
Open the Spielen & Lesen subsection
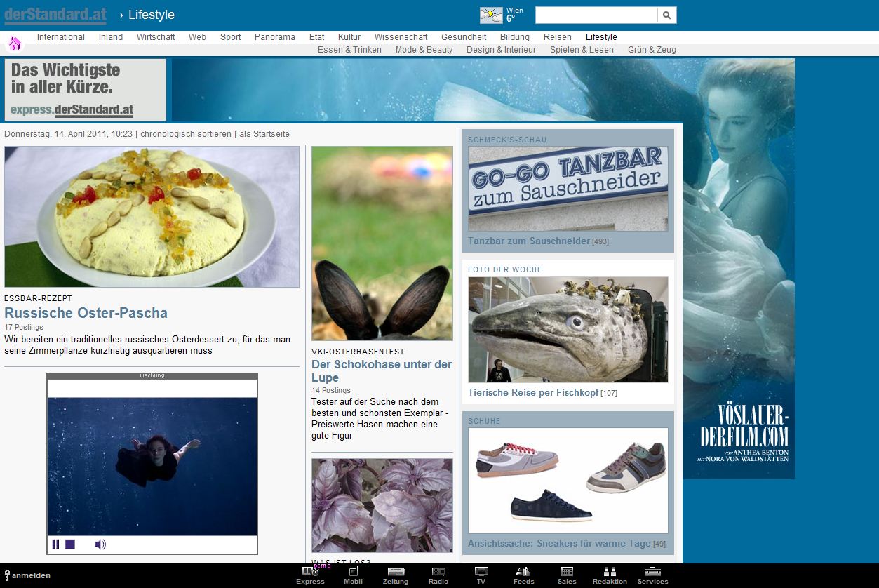[582, 50]
